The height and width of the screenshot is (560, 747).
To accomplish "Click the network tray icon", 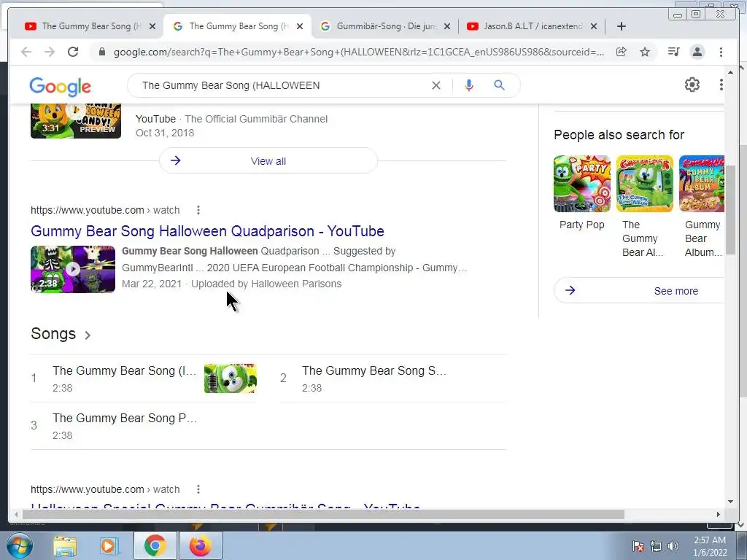I will (656, 546).
